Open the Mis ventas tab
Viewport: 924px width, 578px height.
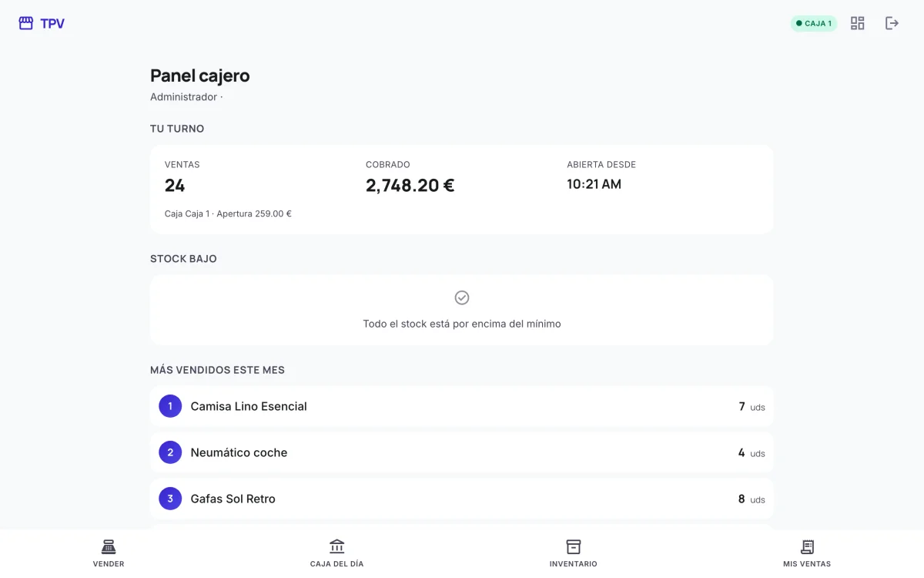pyautogui.click(x=807, y=553)
